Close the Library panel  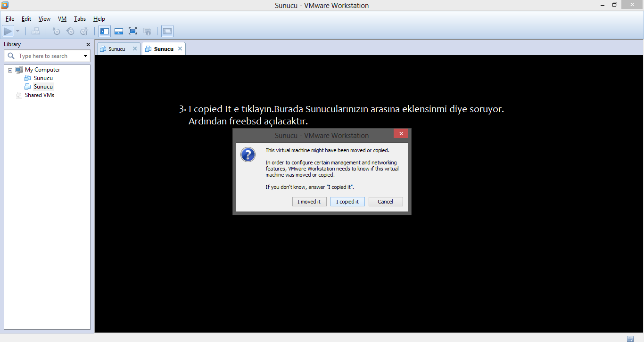click(x=88, y=44)
